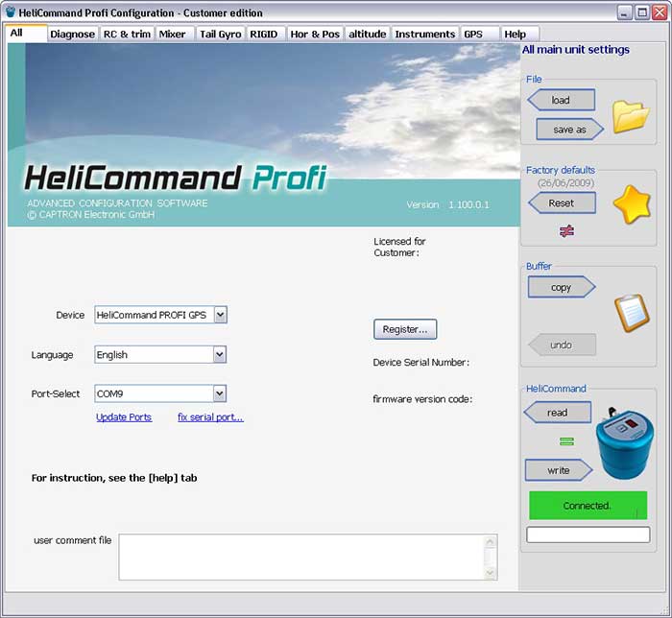Viewport: 672px width, 618px height.
Task: Open the Mixer tab
Action: click(175, 35)
